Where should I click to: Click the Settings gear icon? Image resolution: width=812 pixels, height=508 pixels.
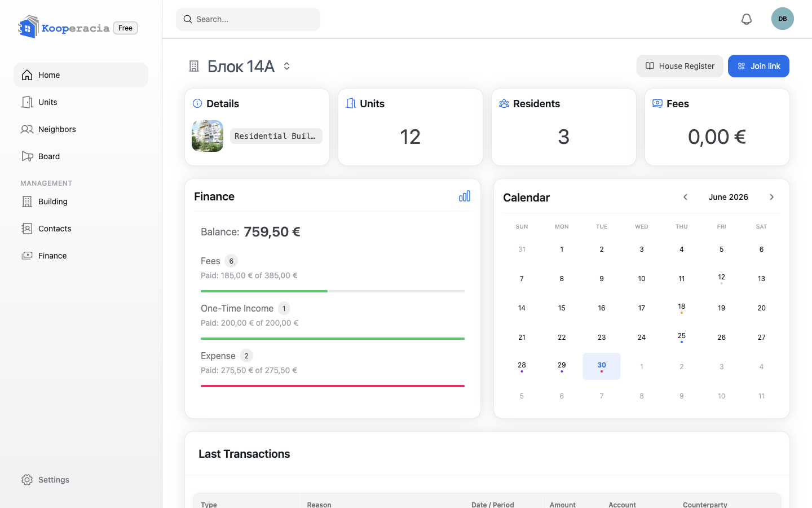tap(27, 480)
